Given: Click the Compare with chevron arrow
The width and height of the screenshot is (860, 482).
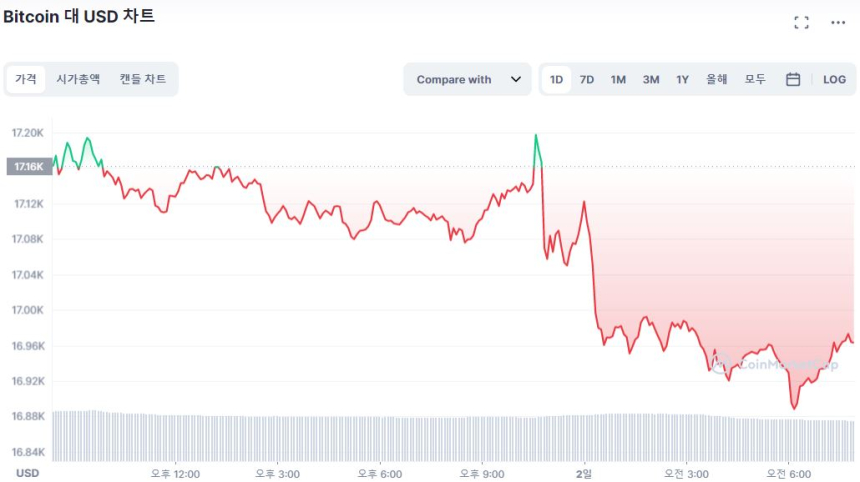Looking at the screenshot, I should pos(516,80).
